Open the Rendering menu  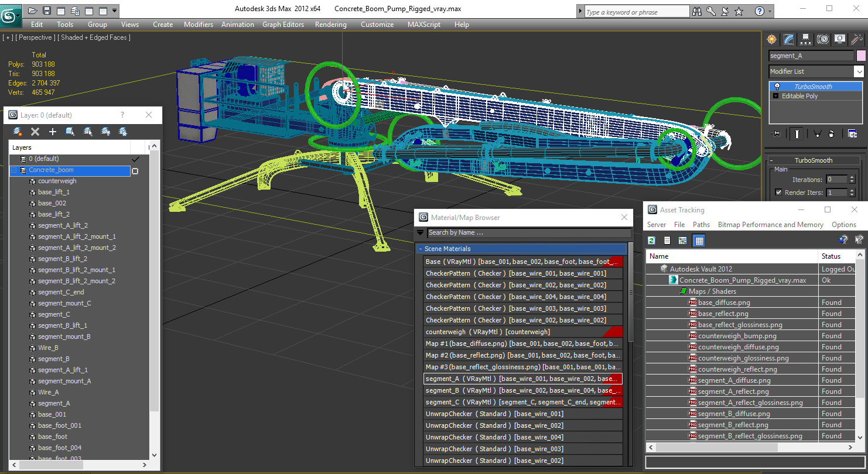(330, 25)
